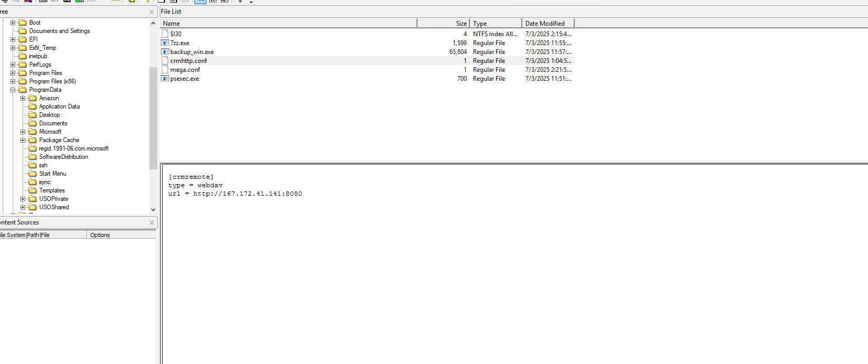Click the Content Sources panel title
This screenshot has width=868, height=364.
pyautogui.click(x=19, y=222)
